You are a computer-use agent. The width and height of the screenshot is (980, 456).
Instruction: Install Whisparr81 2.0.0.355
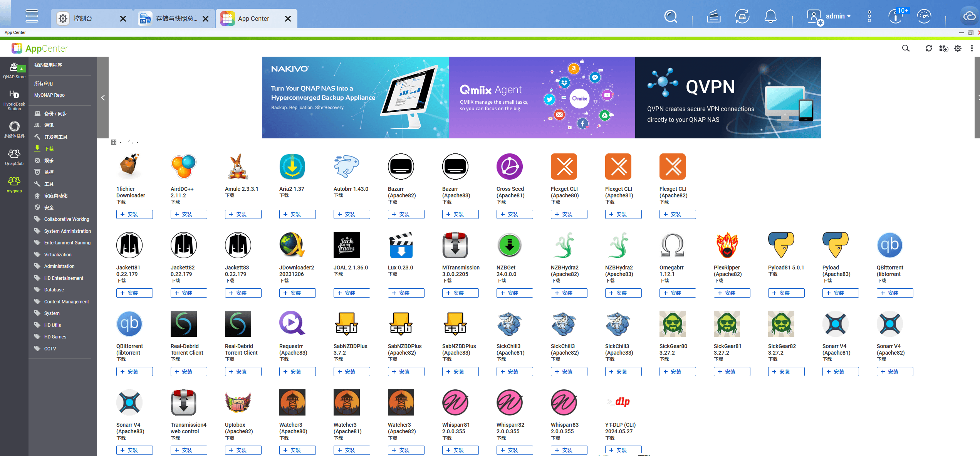(x=460, y=450)
